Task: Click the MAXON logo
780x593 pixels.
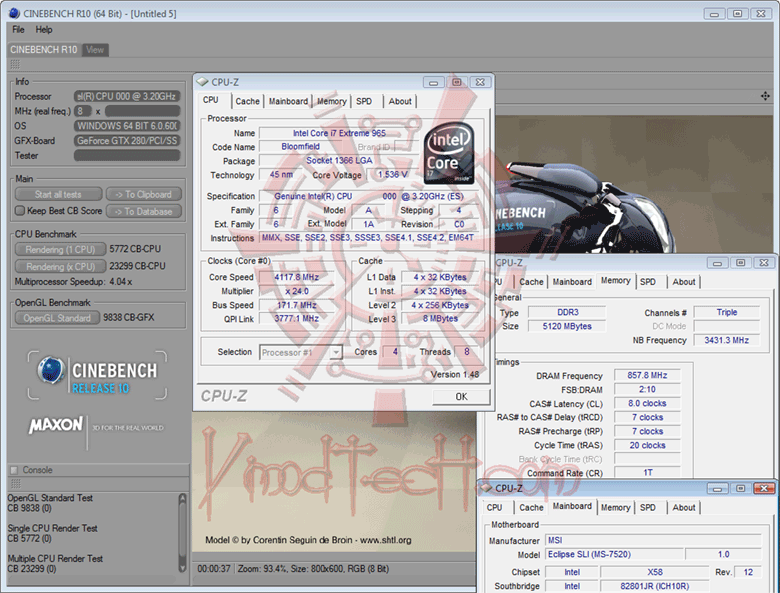Action: (x=55, y=425)
